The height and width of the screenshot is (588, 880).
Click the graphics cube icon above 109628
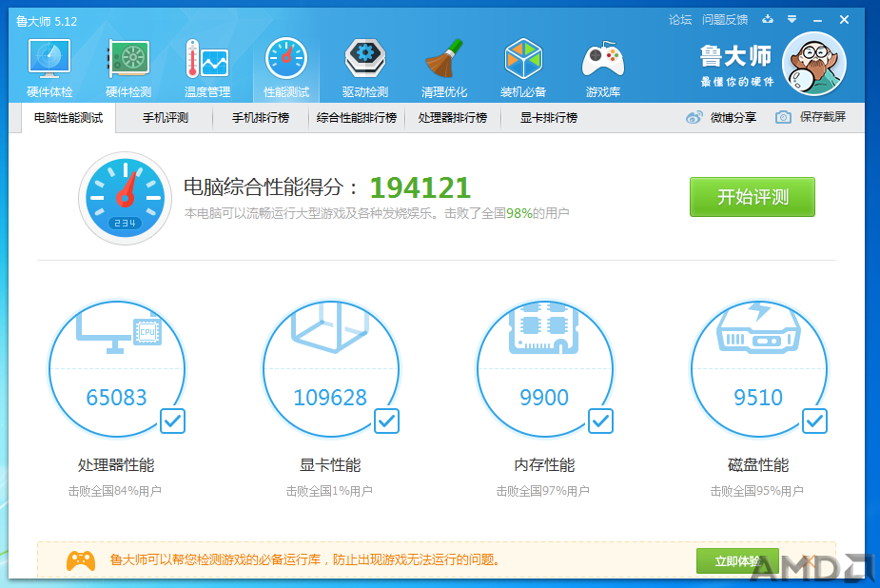(330, 327)
